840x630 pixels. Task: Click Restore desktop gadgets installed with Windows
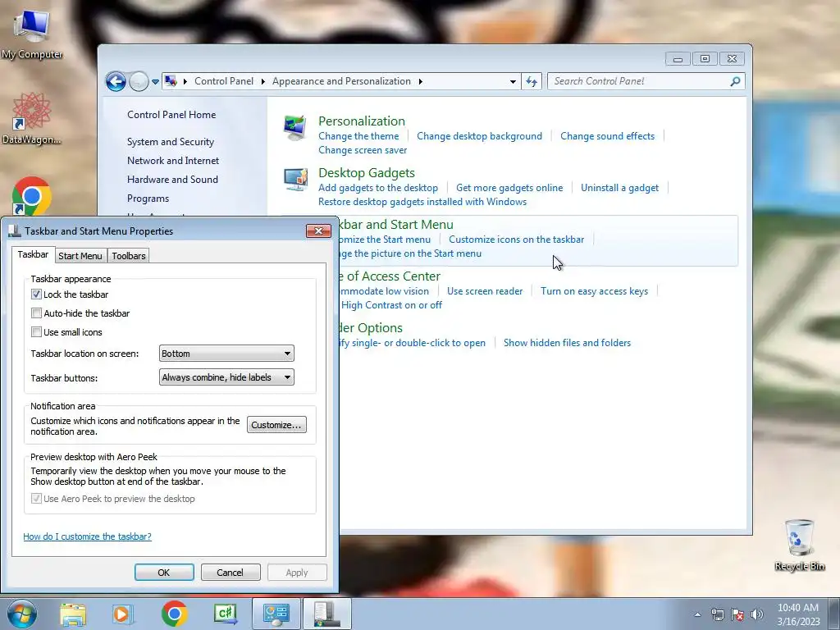422,202
